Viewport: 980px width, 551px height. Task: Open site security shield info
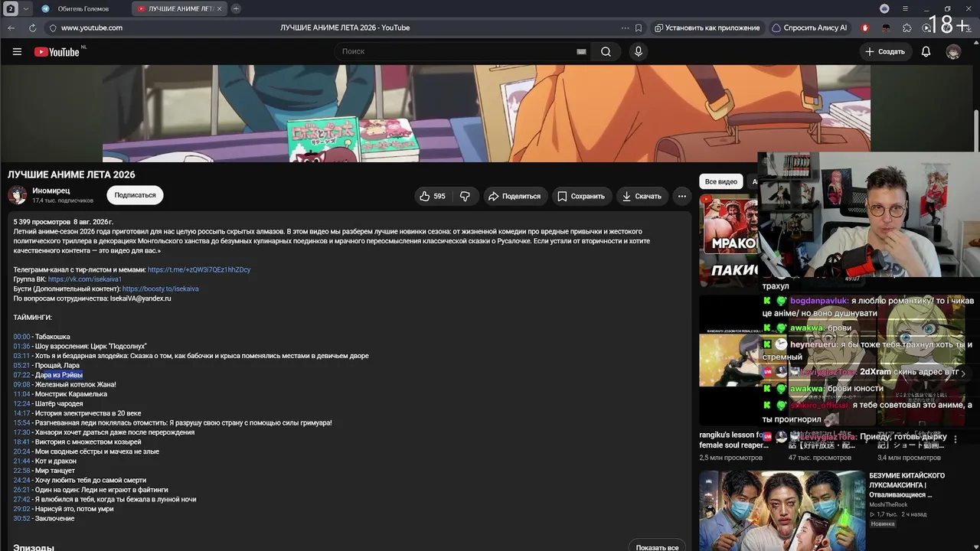pos(53,28)
